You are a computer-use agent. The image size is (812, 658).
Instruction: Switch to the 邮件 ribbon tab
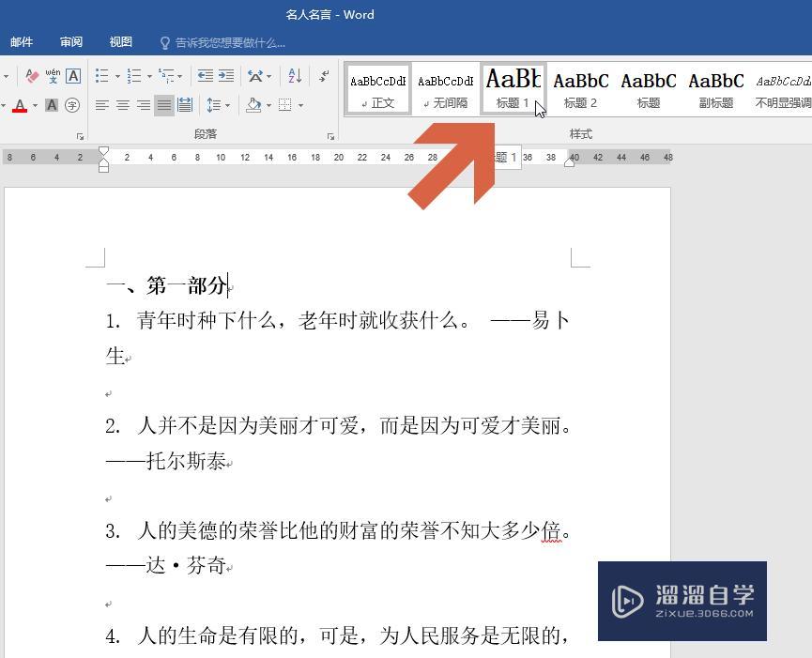[22, 42]
